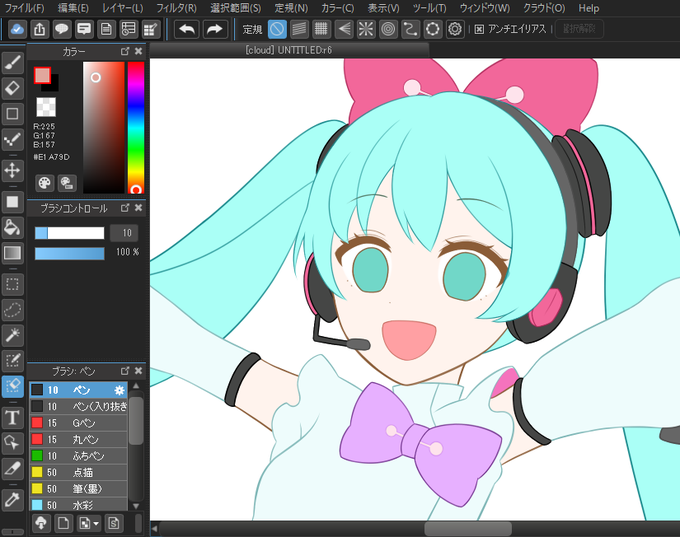Click brush list scroll down arrow
Viewport: 680px width, 537px height.
click(136, 506)
